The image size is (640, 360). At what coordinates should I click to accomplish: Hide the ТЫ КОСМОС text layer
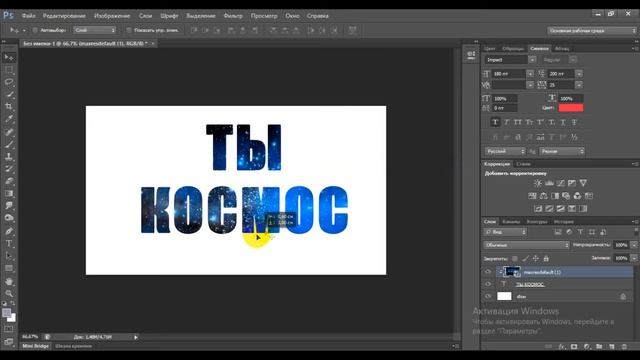coord(488,284)
